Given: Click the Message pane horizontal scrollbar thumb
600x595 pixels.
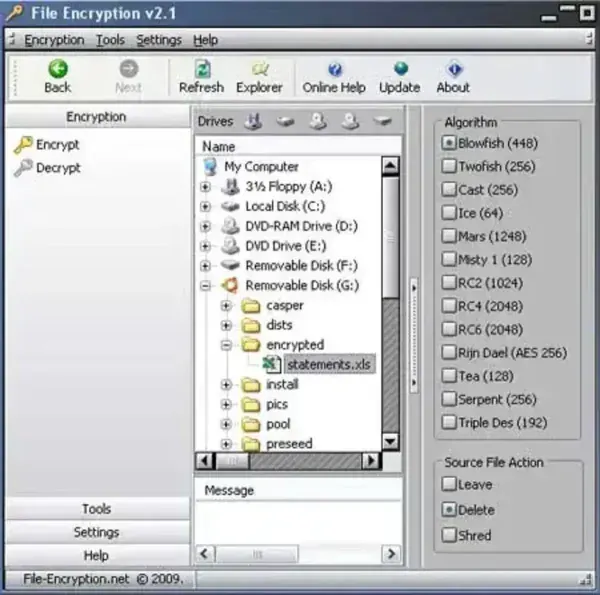Looking at the screenshot, I should coord(257,554).
